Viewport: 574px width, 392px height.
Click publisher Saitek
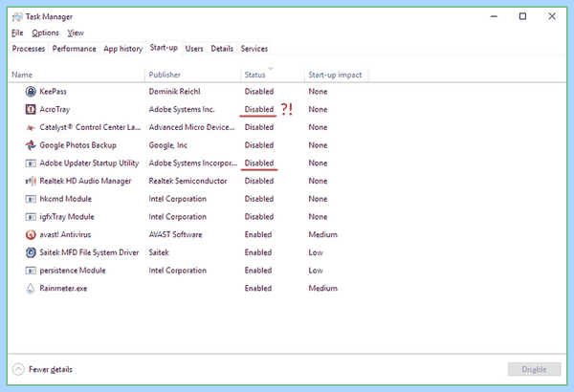(x=159, y=252)
